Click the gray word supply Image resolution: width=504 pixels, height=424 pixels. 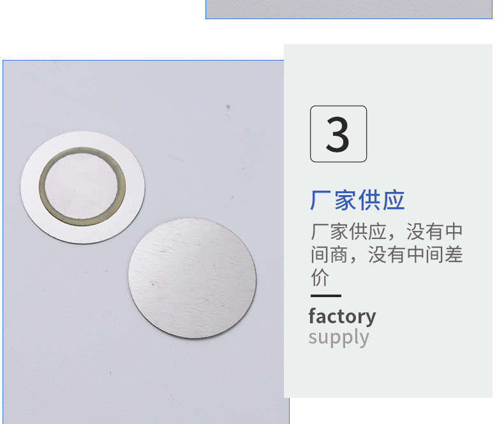[339, 337]
